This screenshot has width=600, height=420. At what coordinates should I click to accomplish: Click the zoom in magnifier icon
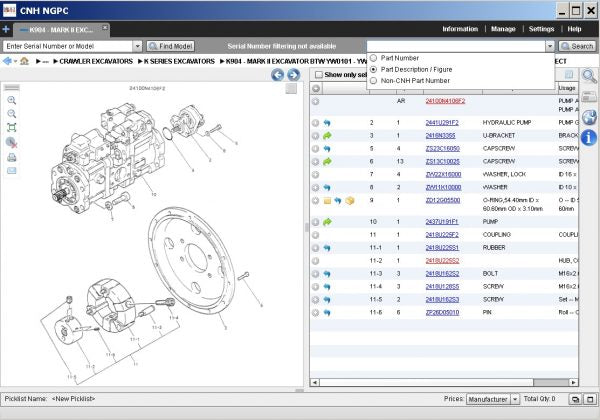[12, 100]
